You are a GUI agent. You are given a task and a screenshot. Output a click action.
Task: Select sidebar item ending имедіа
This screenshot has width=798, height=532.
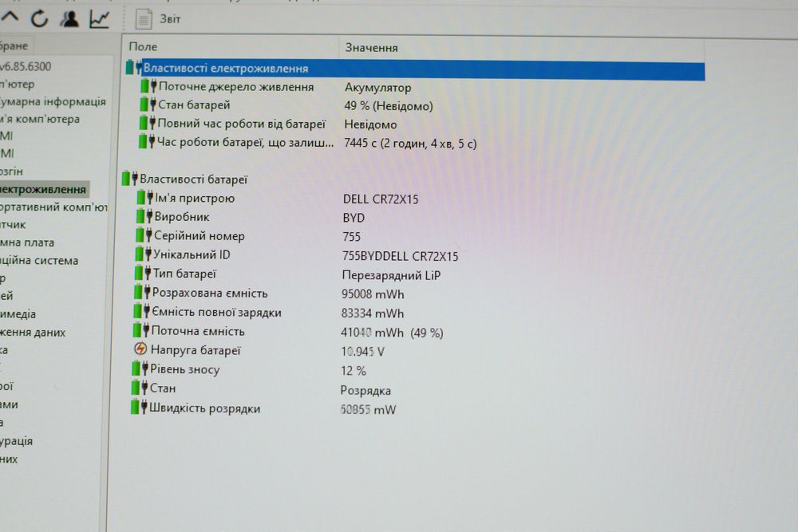coord(18,314)
